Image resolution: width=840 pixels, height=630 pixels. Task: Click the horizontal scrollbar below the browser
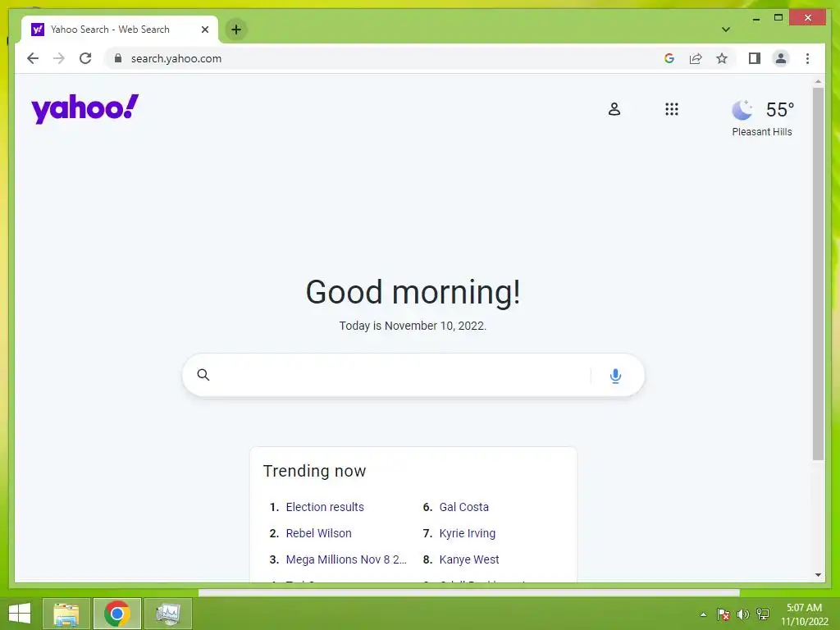coord(468,592)
